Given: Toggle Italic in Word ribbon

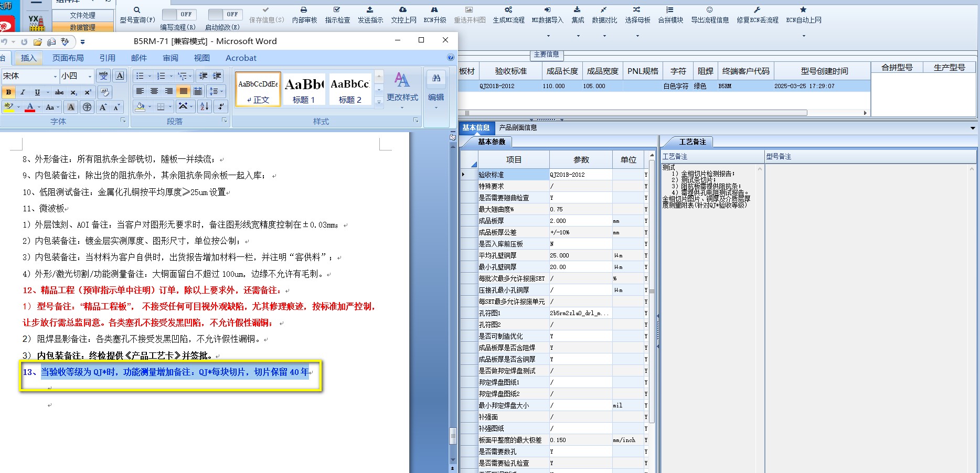Looking at the screenshot, I should [23, 92].
